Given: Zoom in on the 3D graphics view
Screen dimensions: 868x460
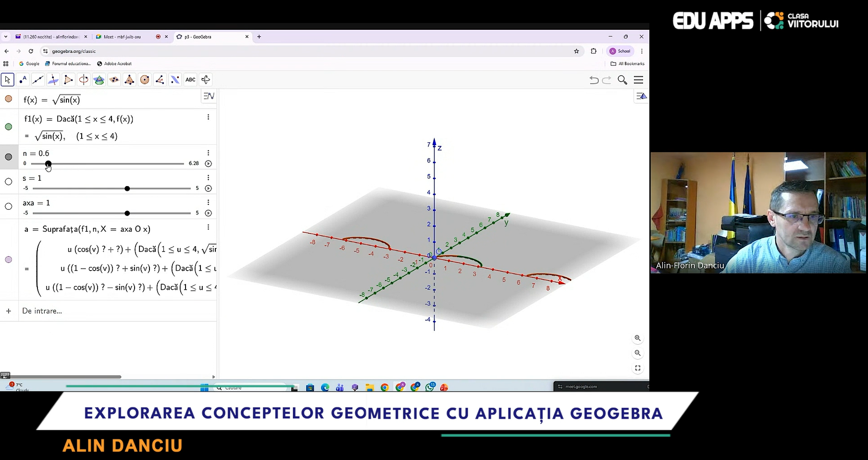Looking at the screenshot, I should tap(638, 338).
